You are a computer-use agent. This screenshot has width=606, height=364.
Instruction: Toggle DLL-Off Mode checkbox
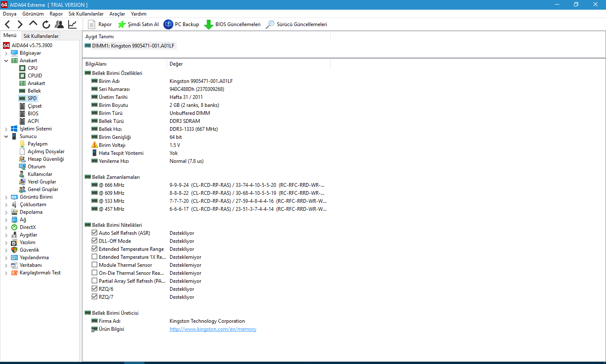click(95, 241)
